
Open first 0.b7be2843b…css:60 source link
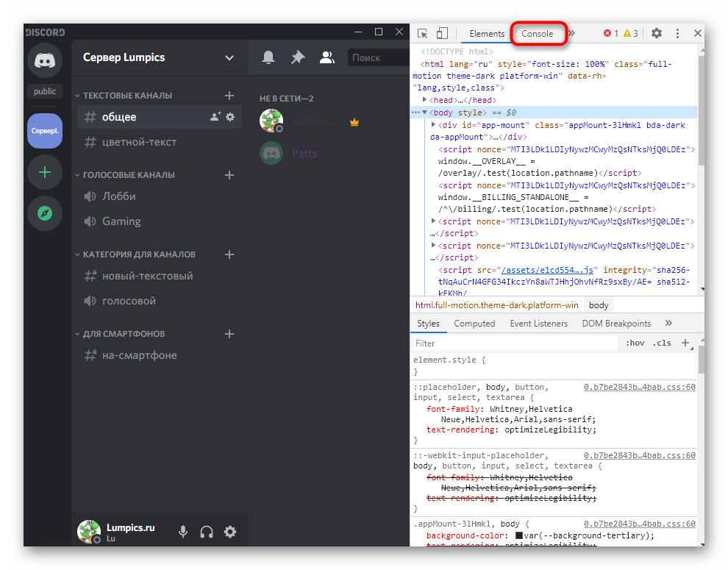coord(639,387)
